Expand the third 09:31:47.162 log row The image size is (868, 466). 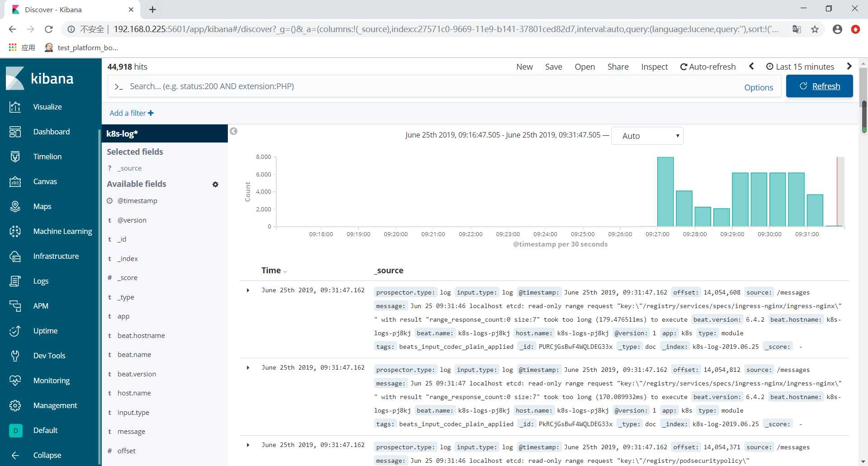coord(248,445)
